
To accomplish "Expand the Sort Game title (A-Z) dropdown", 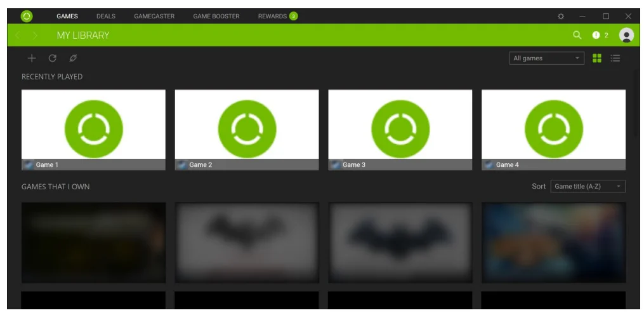I will pyautogui.click(x=588, y=186).
